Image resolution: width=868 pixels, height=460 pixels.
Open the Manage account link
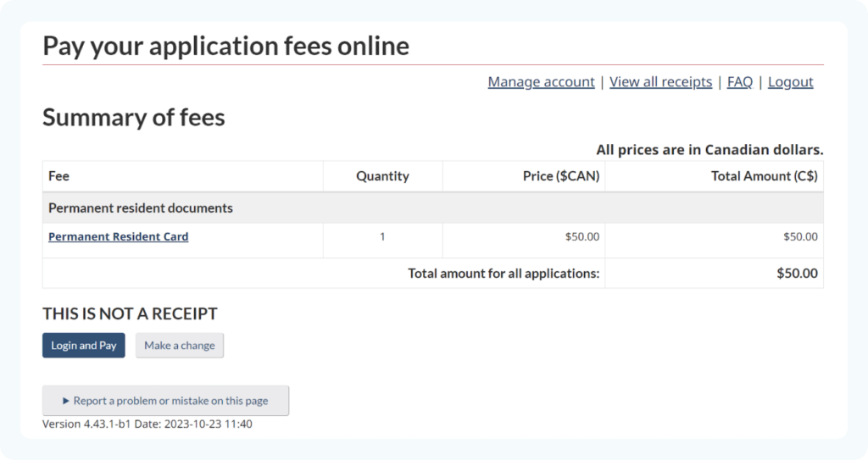coord(541,82)
